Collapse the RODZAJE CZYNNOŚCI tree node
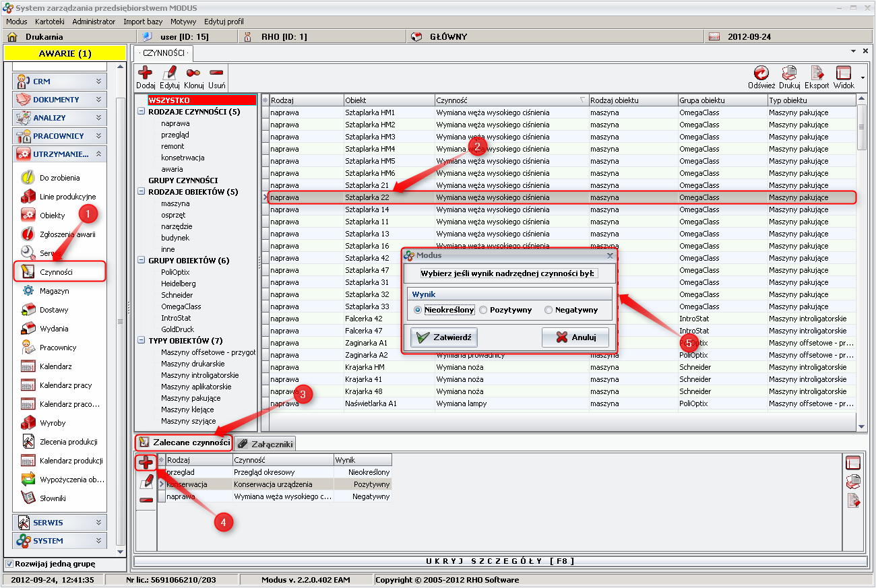Screen dimensions: 876x588 click(x=141, y=112)
